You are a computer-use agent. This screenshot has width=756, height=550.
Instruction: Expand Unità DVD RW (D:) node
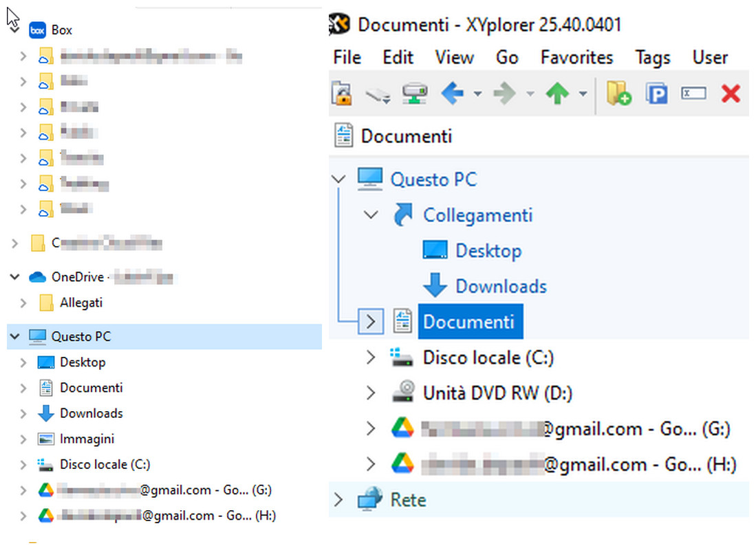370,393
